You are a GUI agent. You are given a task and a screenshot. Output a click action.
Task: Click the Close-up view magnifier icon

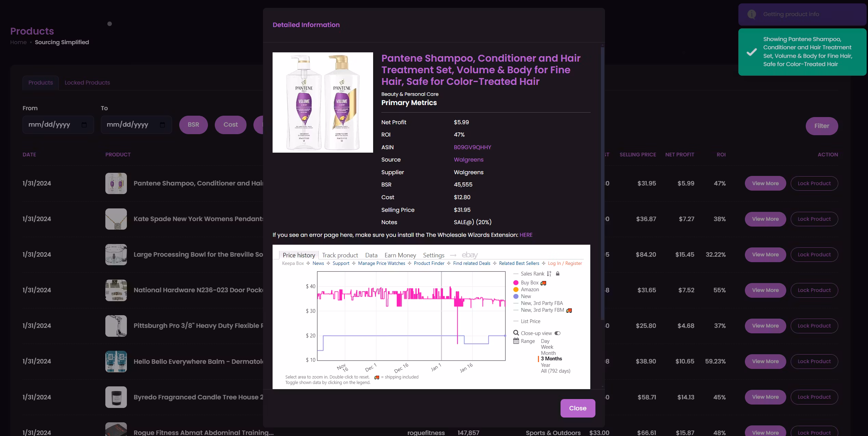[516, 333]
